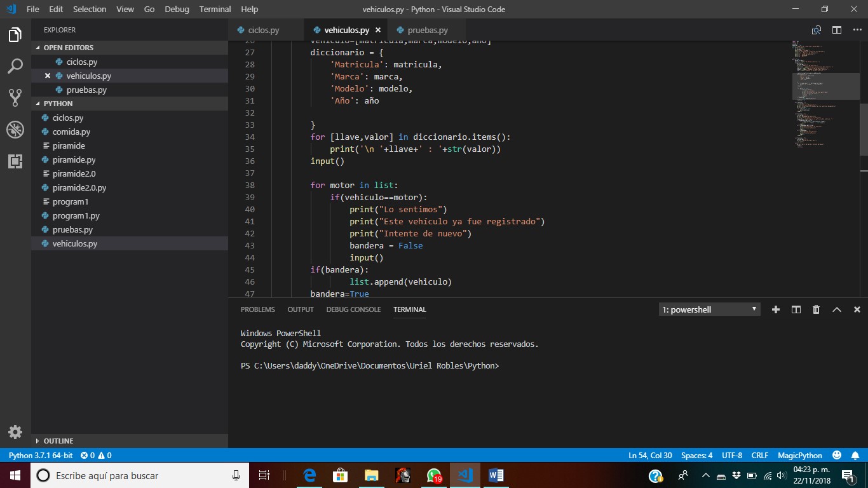Maximize the panel with the chevron

(836, 309)
